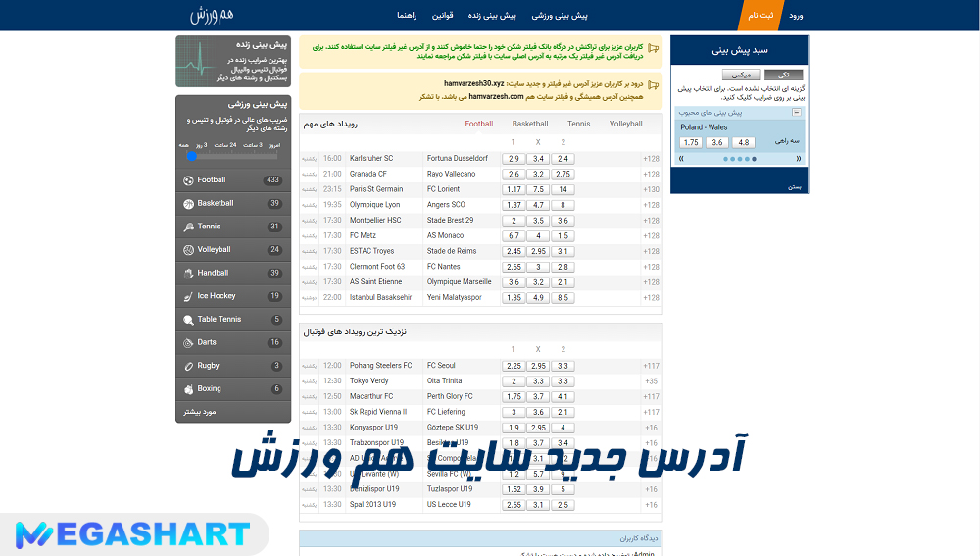Open sports prediction menu in top navigation
Screen dimensions: 980x556
[560, 15]
